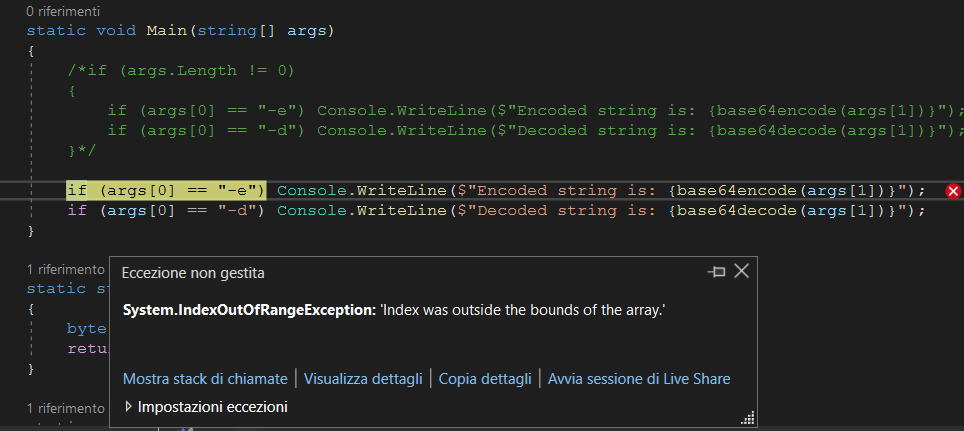
Task: Close the Eccezione non gestita popup
Action: point(742,271)
